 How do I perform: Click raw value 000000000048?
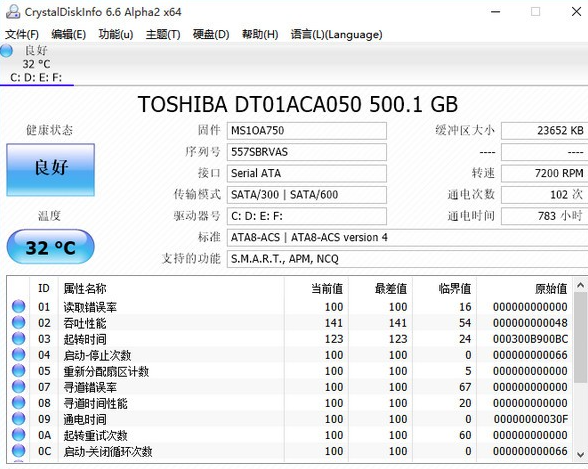pyautogui.click(x=530, y=323)
